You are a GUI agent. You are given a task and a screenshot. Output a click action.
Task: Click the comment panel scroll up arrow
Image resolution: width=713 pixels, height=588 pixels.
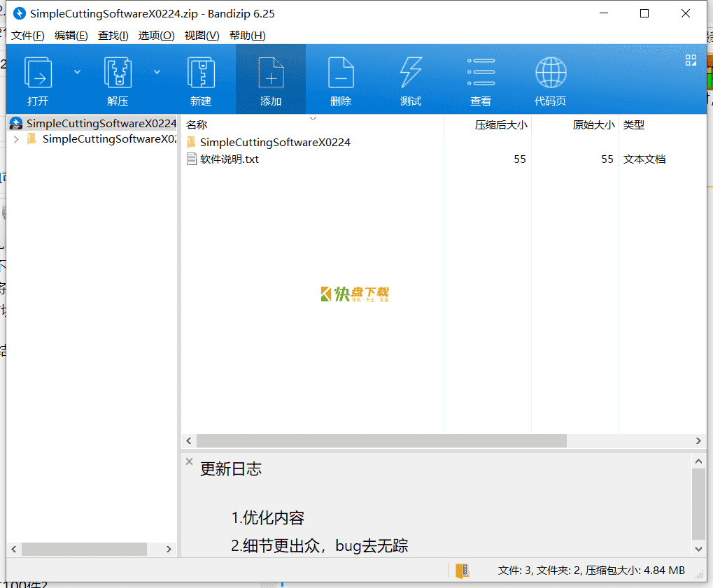click(698, 461)
